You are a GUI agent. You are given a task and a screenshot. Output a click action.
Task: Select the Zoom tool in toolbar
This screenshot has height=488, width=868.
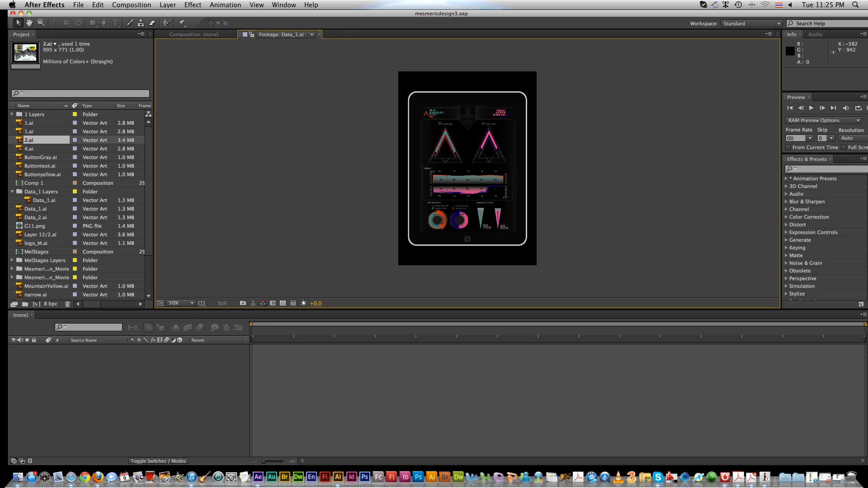41,23
